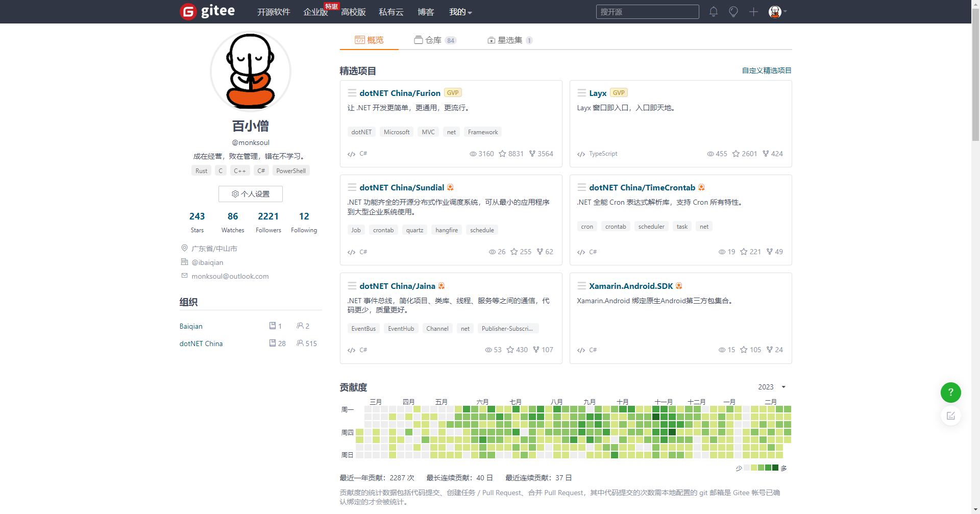
Task: Click the lightbulb tips icon in header
Action: tap(733, 12)
